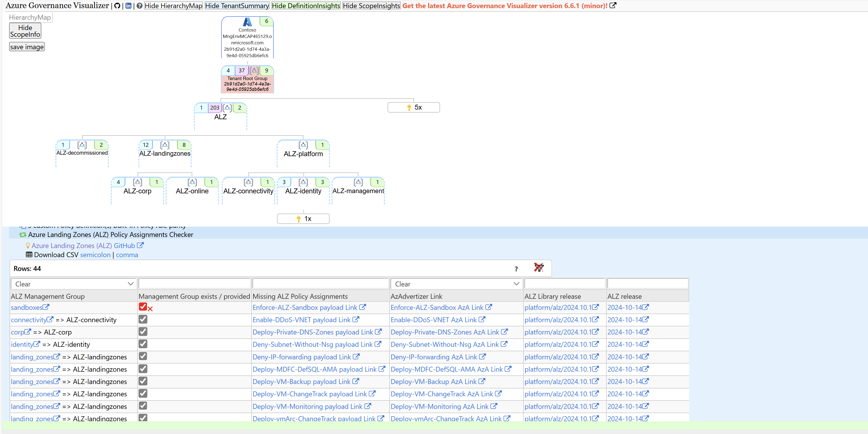Click the crossed-out funnel icon to clear filters
This screenshot has height=434, width=868.
[539, 268]
